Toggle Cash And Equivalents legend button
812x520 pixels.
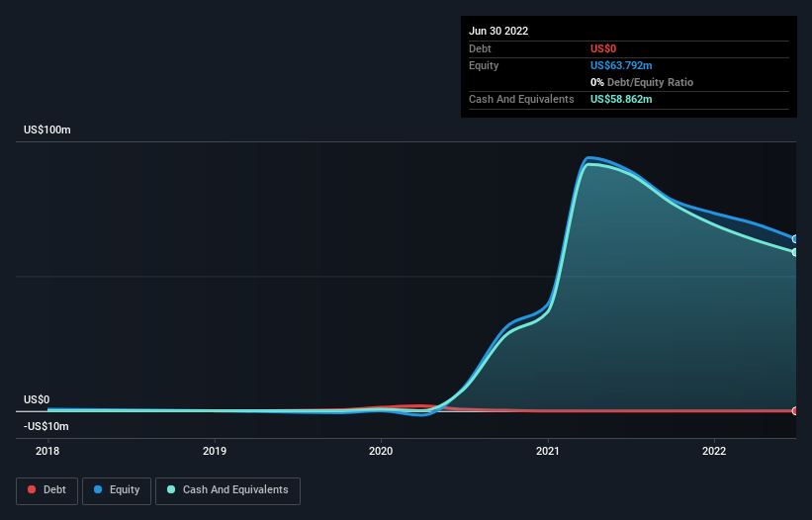click(227, 490)
